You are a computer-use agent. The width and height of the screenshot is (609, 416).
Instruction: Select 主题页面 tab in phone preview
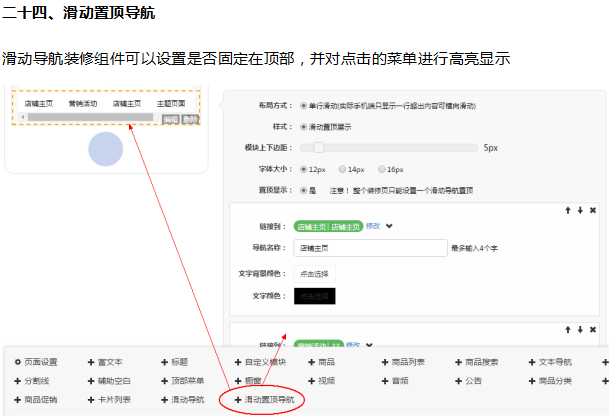[171, 103]
